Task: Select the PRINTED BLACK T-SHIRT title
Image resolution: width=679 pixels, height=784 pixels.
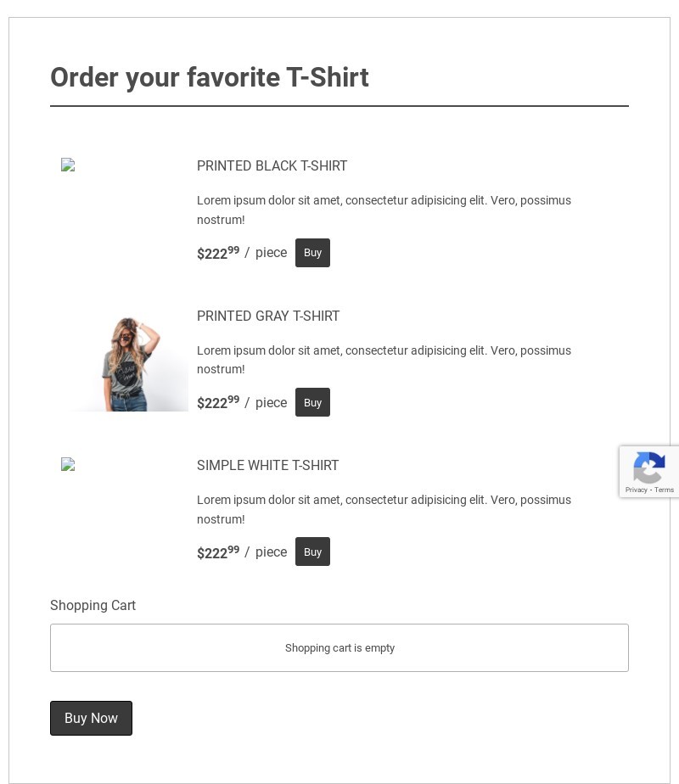Action: (x=272, y=166)
